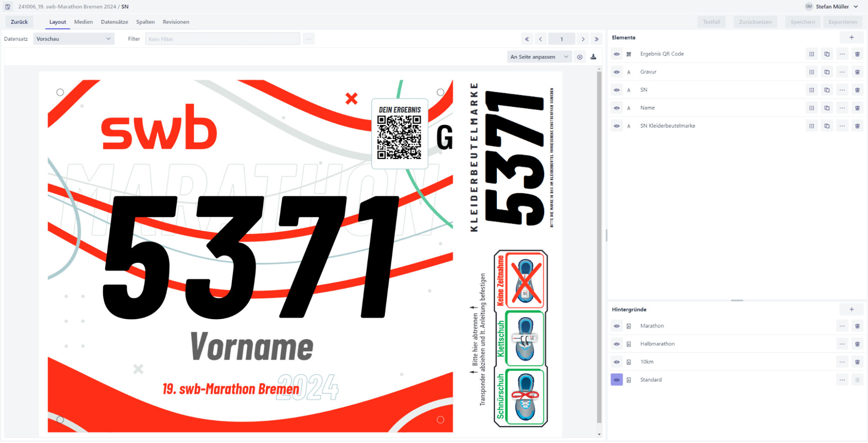The image size is (868, 443).
Task: Click the Zurücksetzen button
Action: [x=755, y=22]
